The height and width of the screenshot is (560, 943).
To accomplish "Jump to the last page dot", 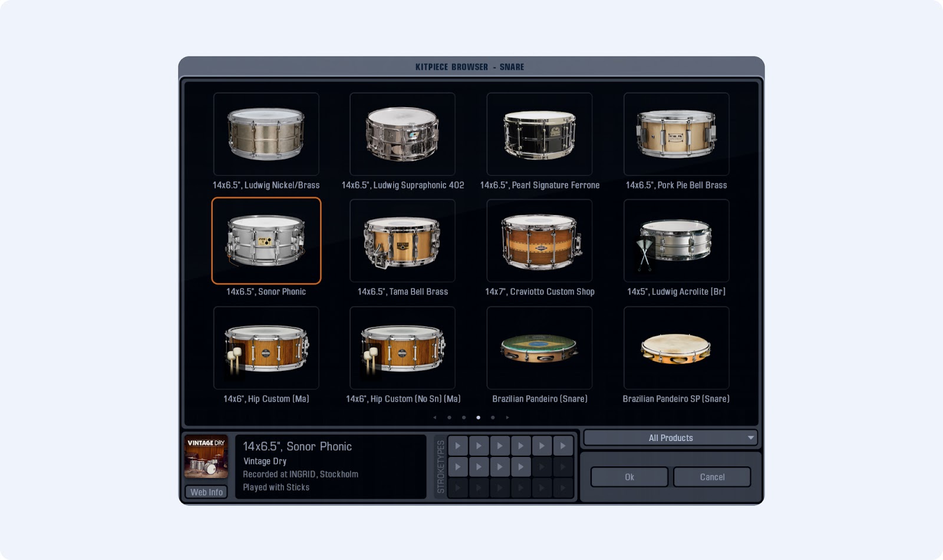I will tap(493, 417).
